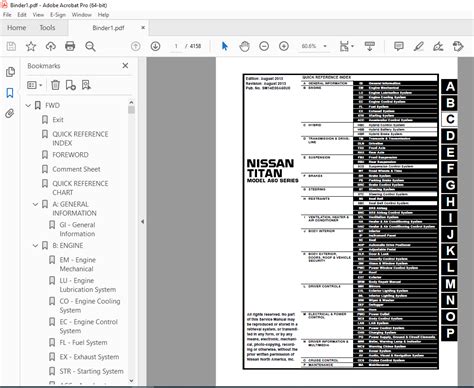The image size is (474, 388).
Task: Open EC - Engine Control System bookmark
Action: coord(89,326)
